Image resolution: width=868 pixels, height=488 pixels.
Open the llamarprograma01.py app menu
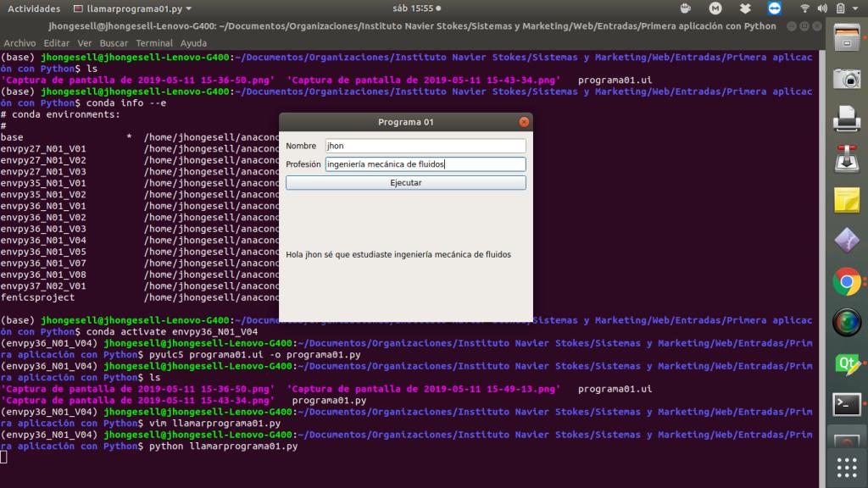(133, 8)
